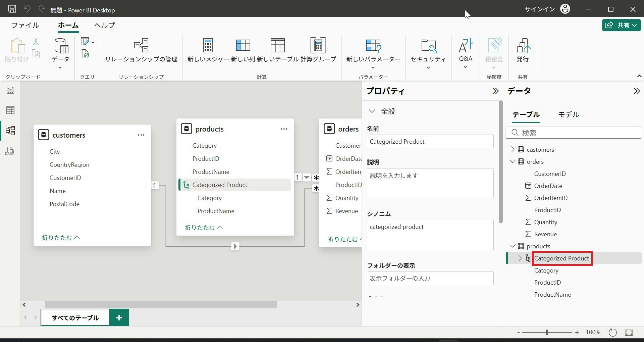Select the ホーム ribbon tab
This screenshot has height=342, width=644.
[x=68, y=25]
